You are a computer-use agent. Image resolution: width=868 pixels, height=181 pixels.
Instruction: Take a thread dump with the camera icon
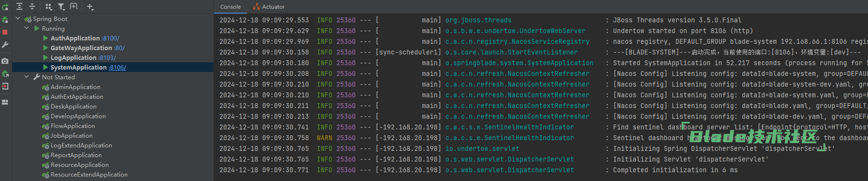click(x=5, y=61)
